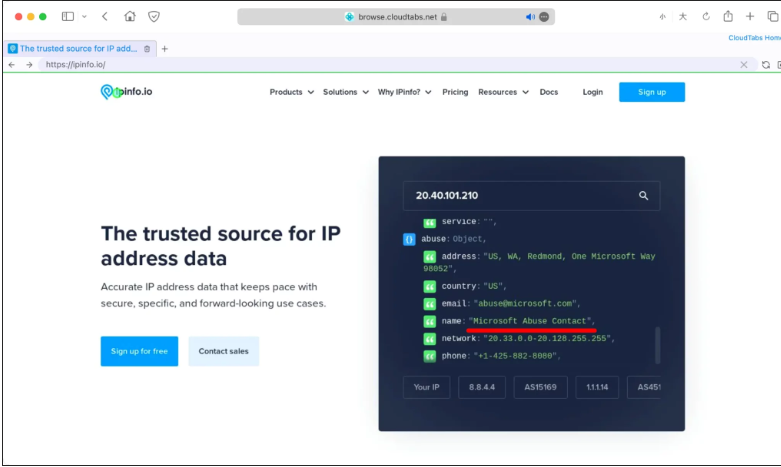Image resolution: width=781 pixels, height=467 pixels.
Task: Click the Contact sales button
Action: pos(223,351)
